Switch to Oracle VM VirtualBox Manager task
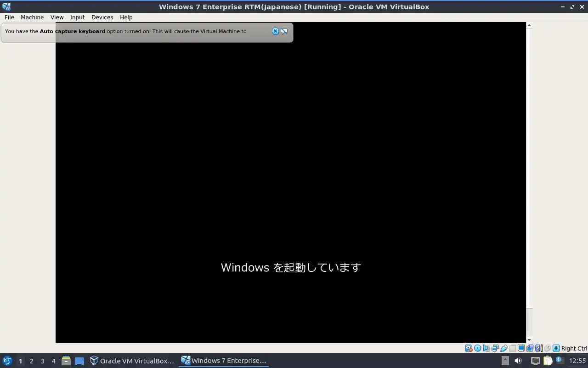 132,361
